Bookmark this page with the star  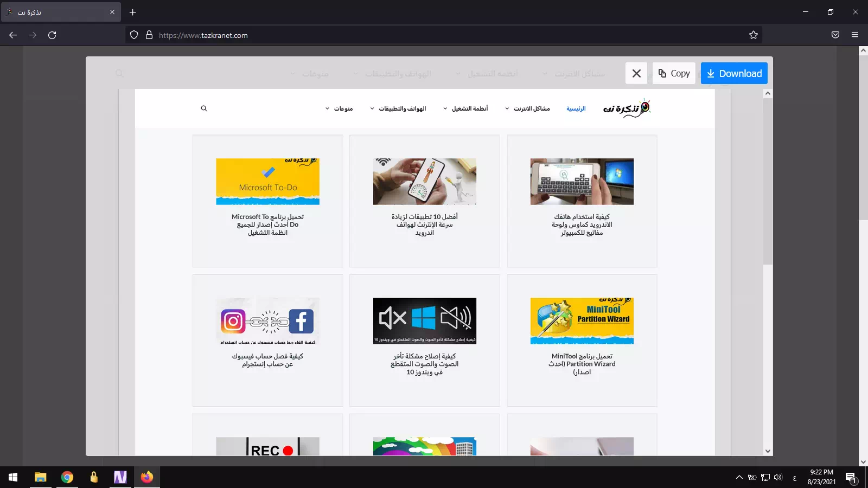point(754,35)
